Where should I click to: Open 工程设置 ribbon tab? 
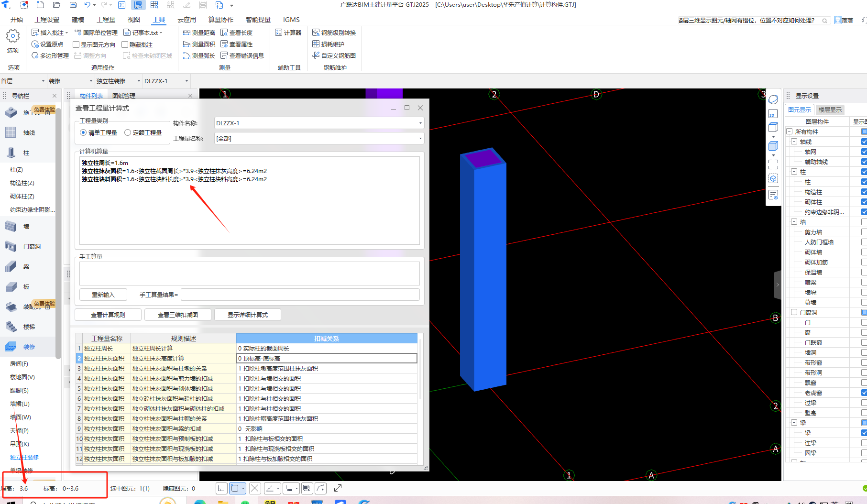[47, 20]
